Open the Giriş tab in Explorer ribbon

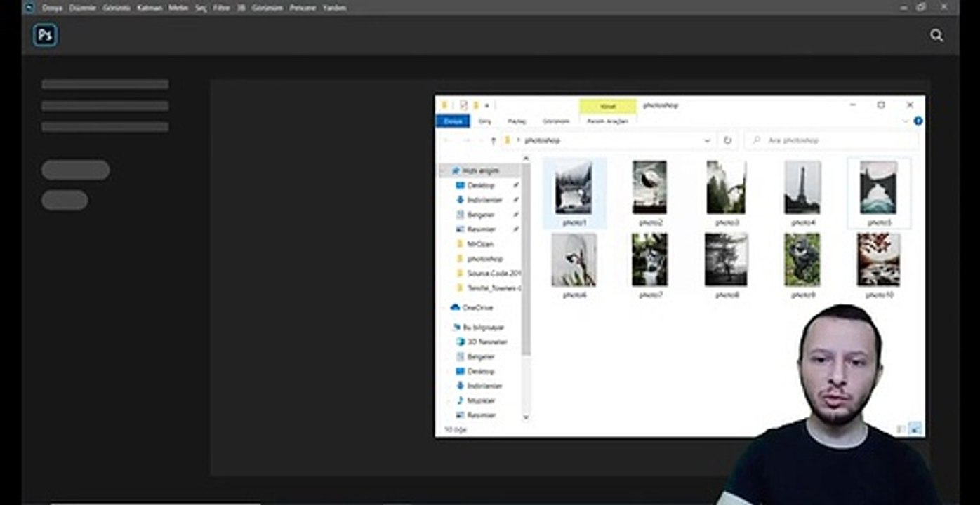tap(485, 121)
